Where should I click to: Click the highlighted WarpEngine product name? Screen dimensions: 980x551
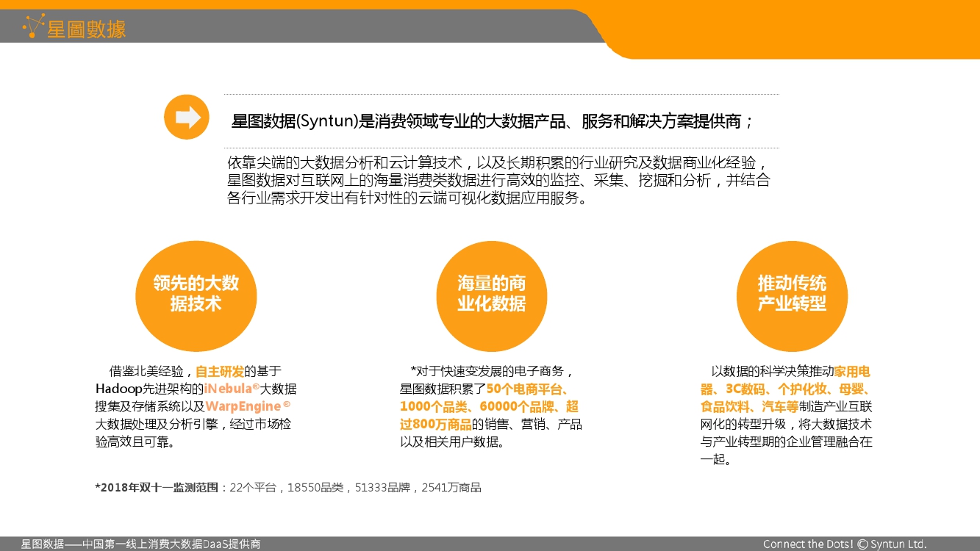tap(248, 406)
